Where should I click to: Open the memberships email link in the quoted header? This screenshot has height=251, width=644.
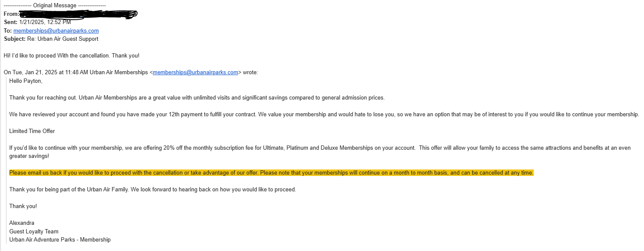click(195, 72)
